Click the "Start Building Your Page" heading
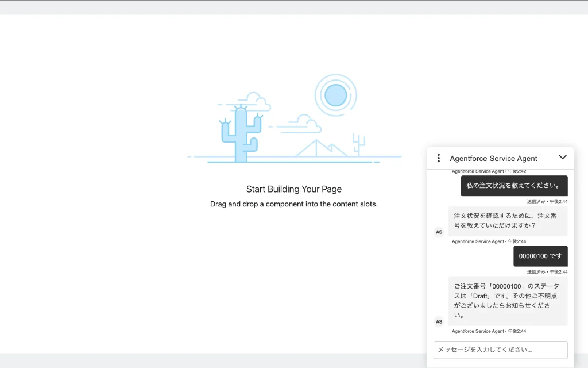Screen dimensions: 588x368 point(294,189)
